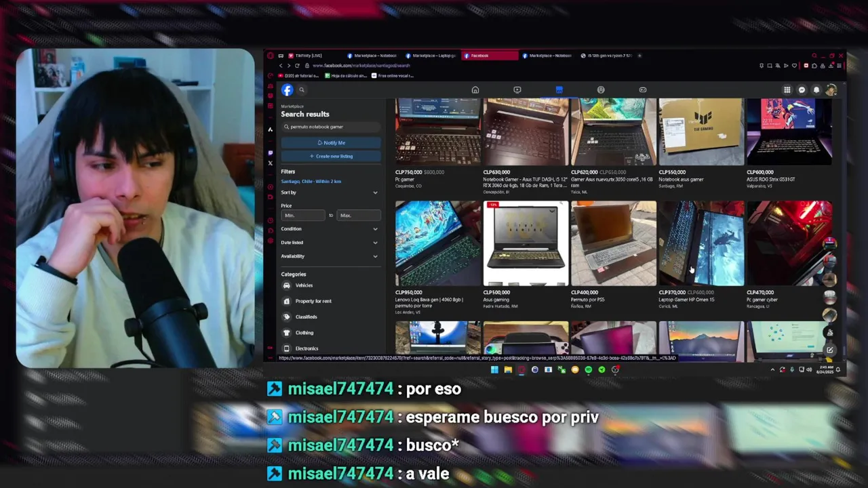This screenshot has width=868, height=488.
Task: Open the taskbar volume icon
Action: point(809,369)
